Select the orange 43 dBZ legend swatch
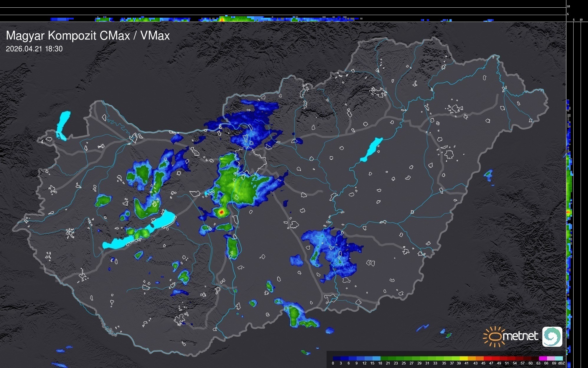Image resolution: width=588 pixels, height=368 pixels. [479, 359]
